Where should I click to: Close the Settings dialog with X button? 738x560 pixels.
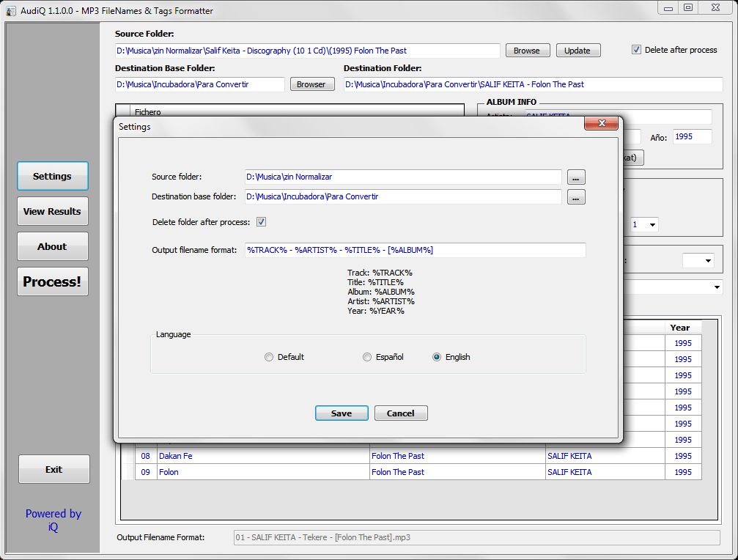coord(601,124)
